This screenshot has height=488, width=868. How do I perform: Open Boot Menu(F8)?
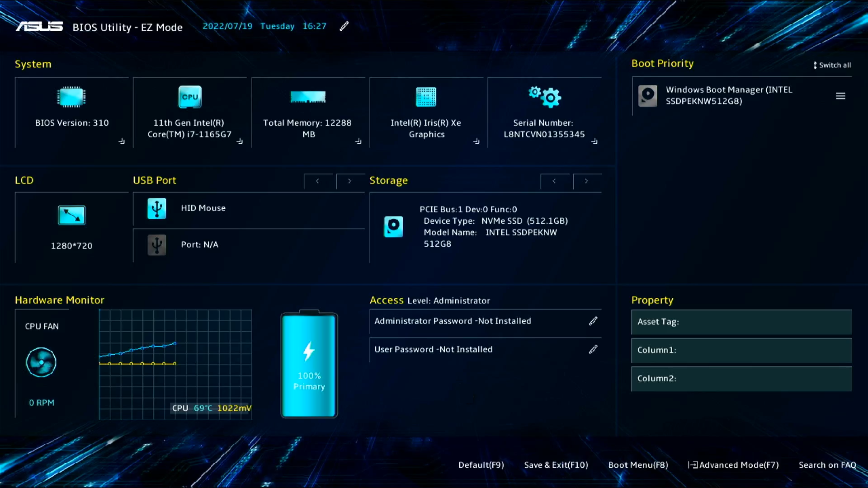tap(638, 465)
